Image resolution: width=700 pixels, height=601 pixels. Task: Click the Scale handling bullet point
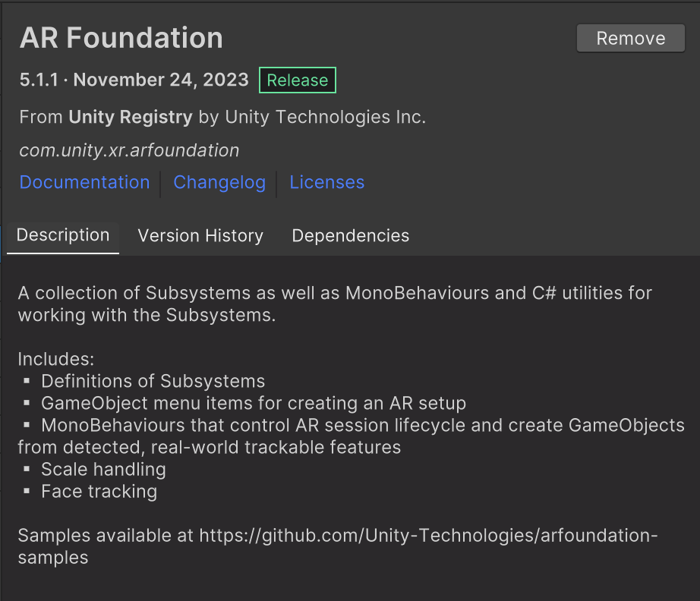(x=103, y=469)
